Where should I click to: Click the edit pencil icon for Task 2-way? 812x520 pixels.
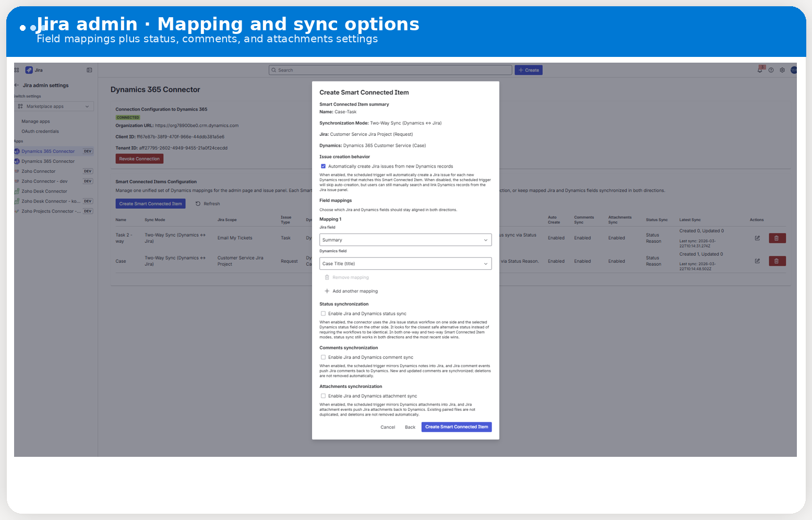(757, 238)
